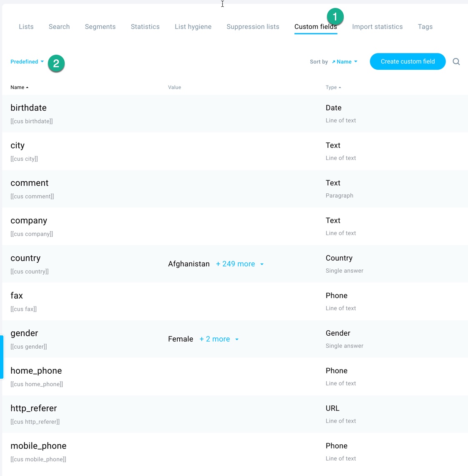Open the List hygiene tab
Image resolution: width=468 pixels, height=476 pixels.
point(193,27)
